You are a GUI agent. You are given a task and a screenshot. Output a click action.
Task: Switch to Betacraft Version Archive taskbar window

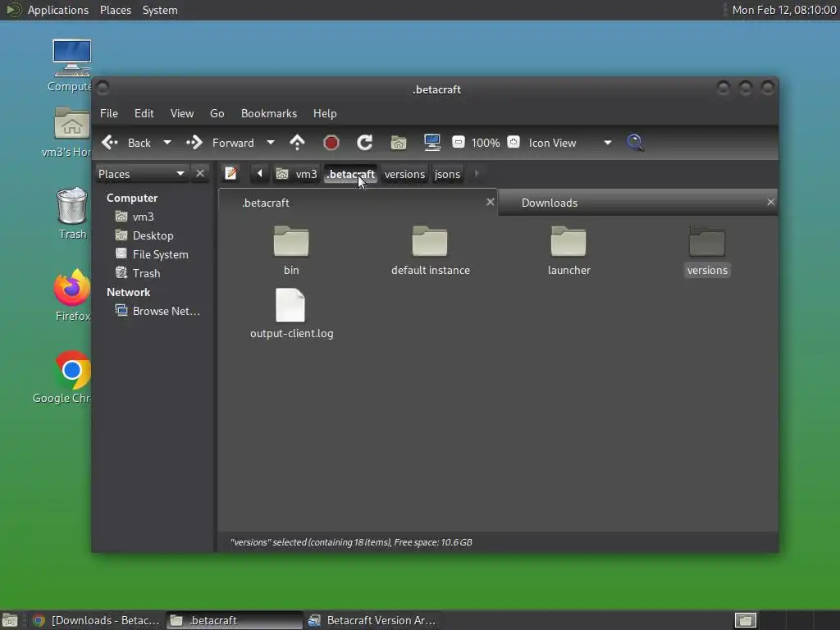point(372,620)
